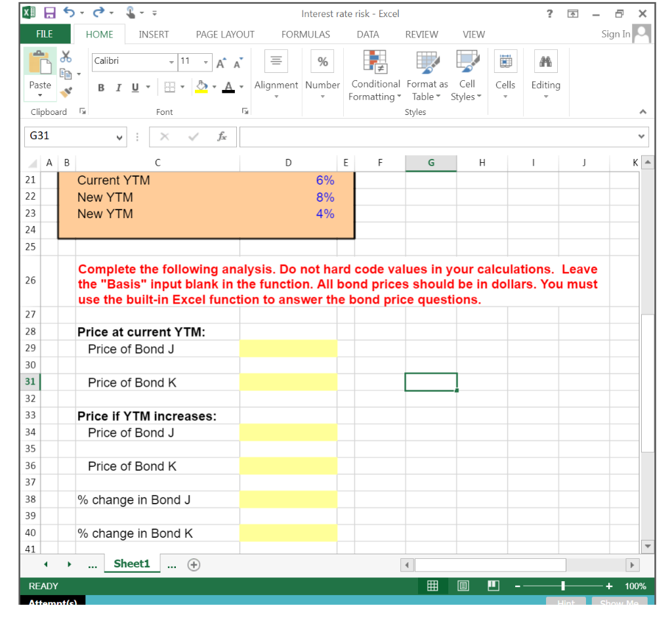Click the yellow Price of Bond J cell

(x=289, y=348)
